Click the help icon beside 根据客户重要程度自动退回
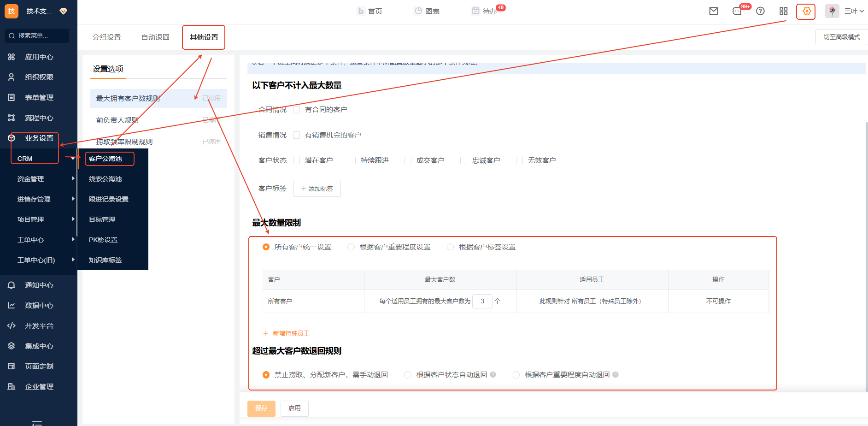Image resolution: width=868 pixels, height=426 pixels. (x=616, y=374)
